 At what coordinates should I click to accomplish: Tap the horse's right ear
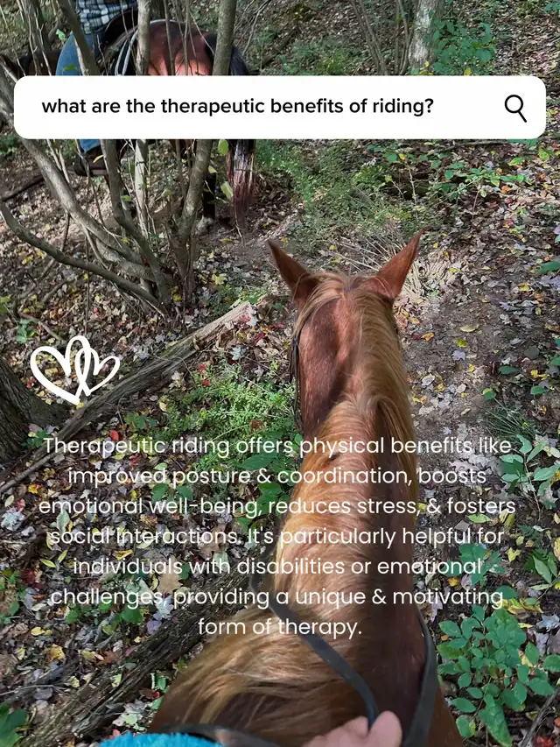click(395, 266)
